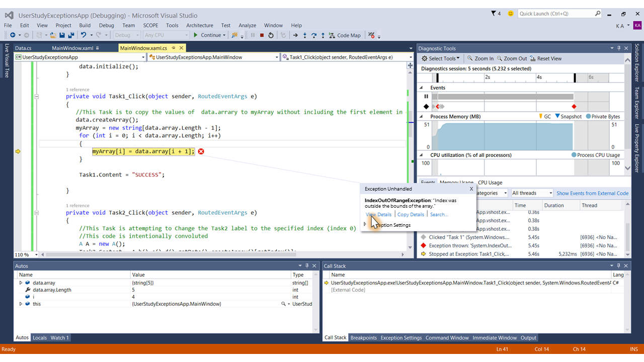Click the Save icon in toolbar
644x362 pixels.
tap(62, 35)
